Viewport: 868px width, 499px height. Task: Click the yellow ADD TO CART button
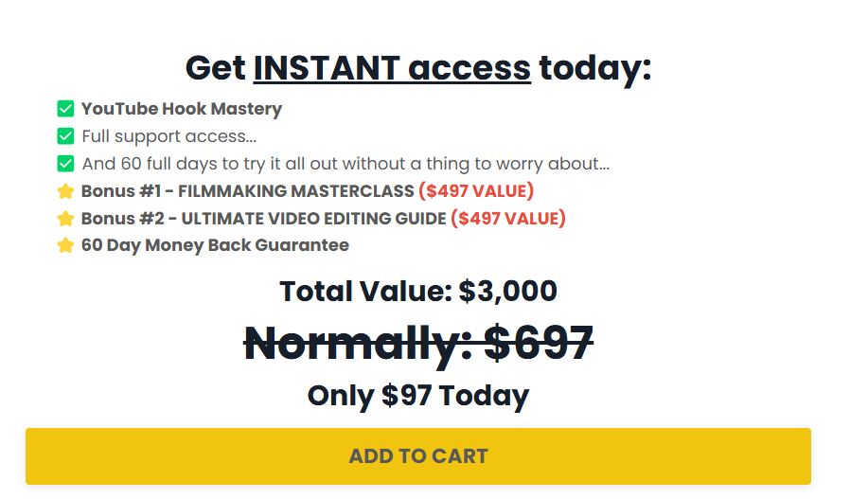point(418,455)
